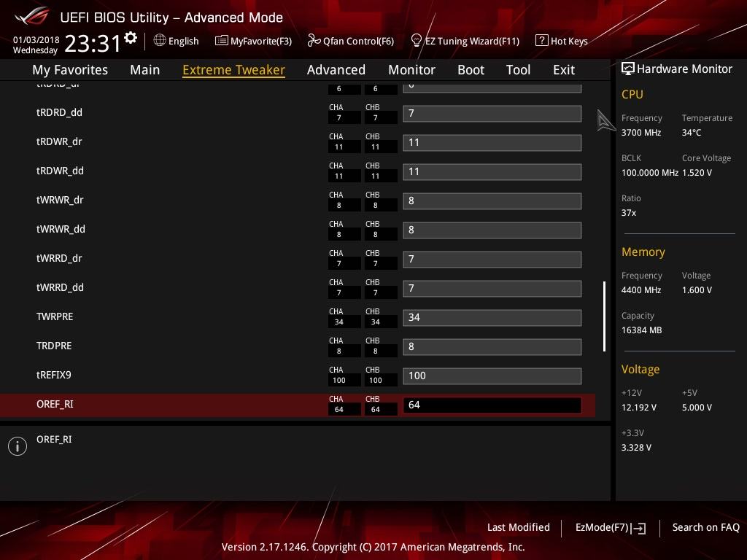The width and height of the screenshot is (747, 560).
Task: Change language via English button
Action: pos(177,41)
